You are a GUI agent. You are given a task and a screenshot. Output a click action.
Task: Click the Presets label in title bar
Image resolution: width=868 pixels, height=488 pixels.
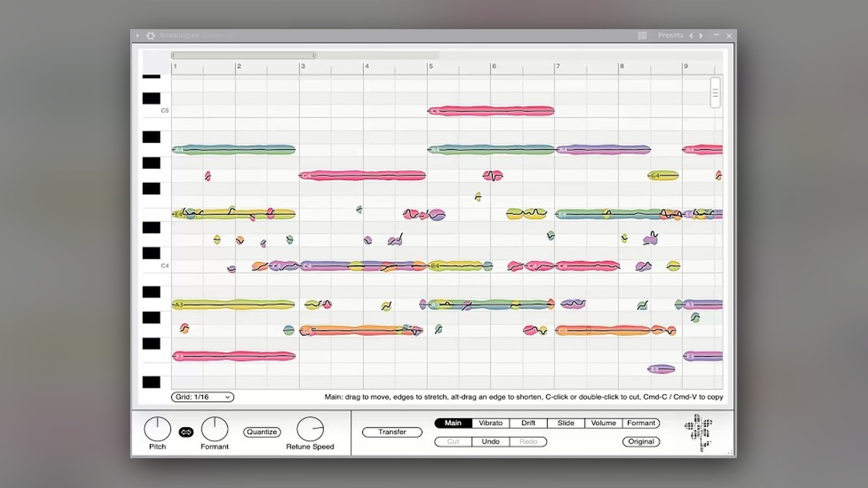coord(671,35)
